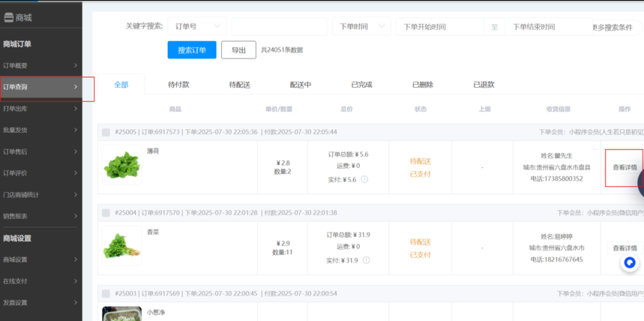Screen dimensions: 644x321
Task: Open 发票设置 sidebar item
Action: pos(41,303)
